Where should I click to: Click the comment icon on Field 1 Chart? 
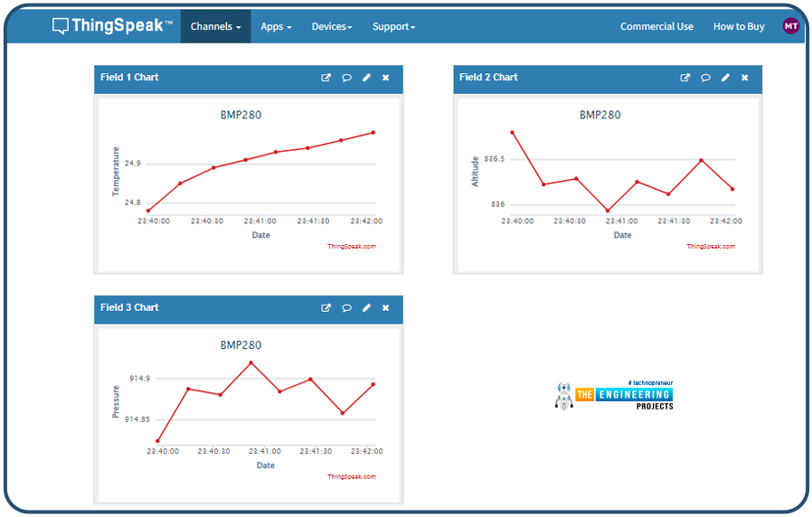346,78
